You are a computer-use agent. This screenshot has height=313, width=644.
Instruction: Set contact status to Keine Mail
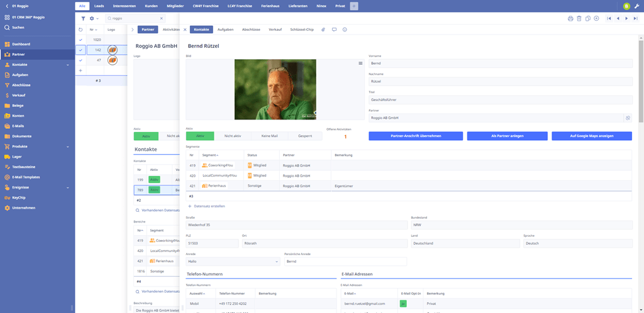(269, 136)
